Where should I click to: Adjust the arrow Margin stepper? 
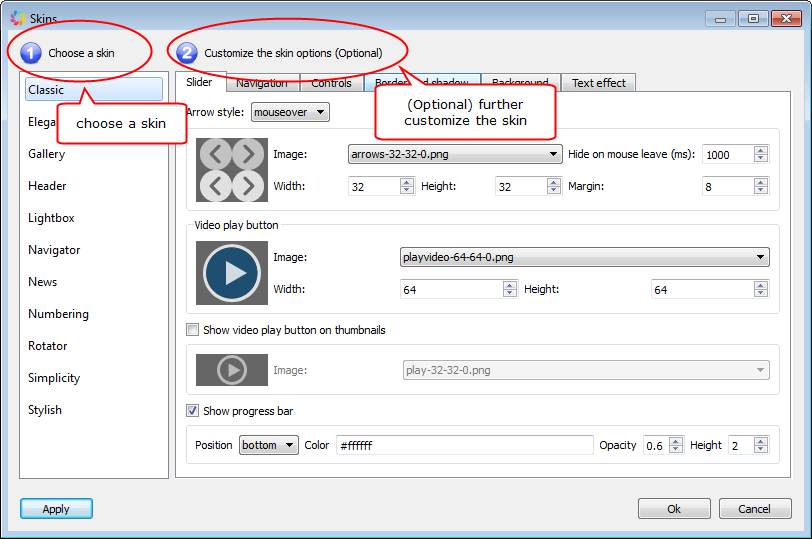tap(761, 186)
